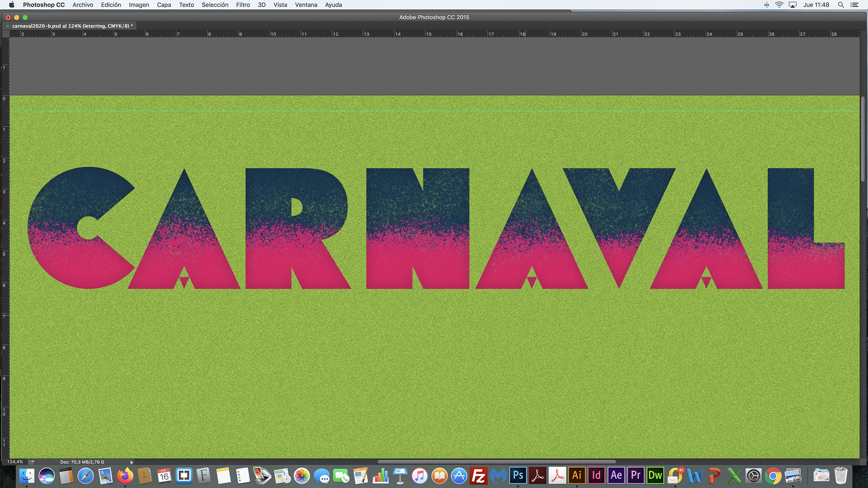Open the Selección menu
The height and width of the screenshot is (488, 868).
[215, 5]
